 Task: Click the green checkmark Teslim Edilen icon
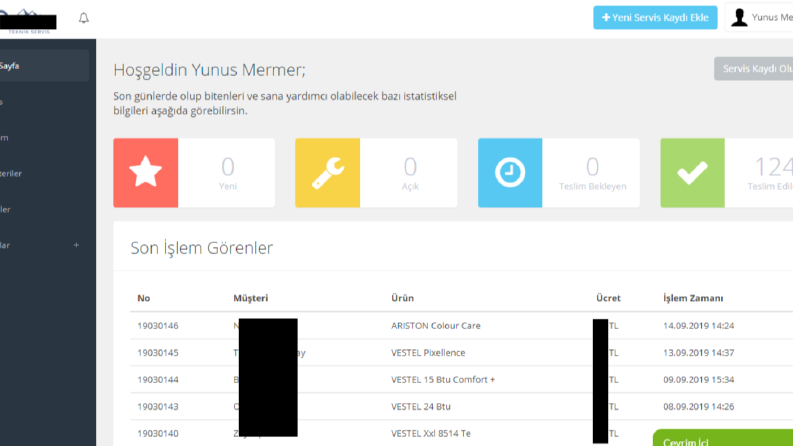(x=692, y=172)
